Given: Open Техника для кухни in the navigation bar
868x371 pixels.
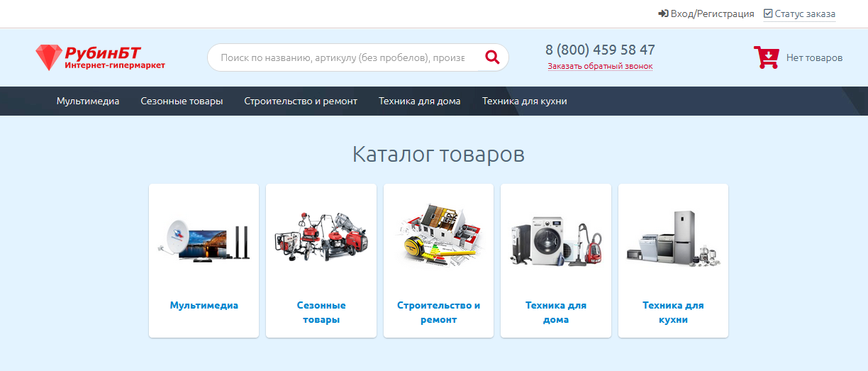Looking at the screenshot, I should point(525,101).
